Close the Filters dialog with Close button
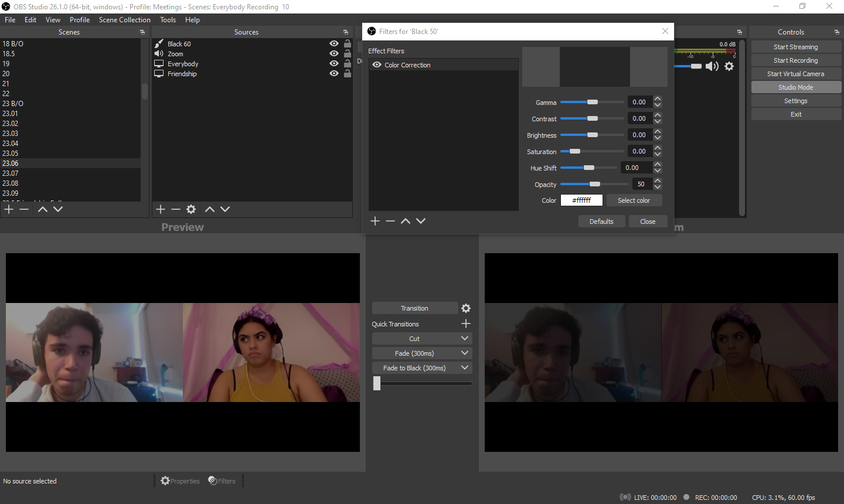The height and width of the screenshot is (504, 844). 648,222
